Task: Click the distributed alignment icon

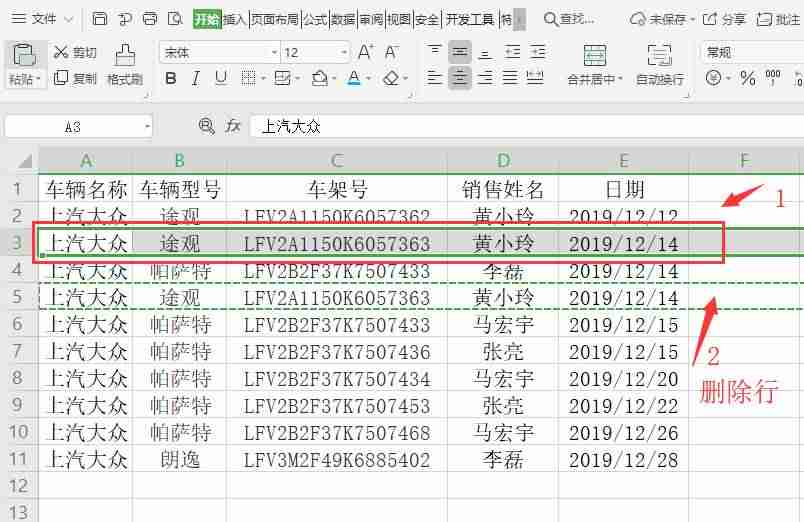Action: pos(535,78)
